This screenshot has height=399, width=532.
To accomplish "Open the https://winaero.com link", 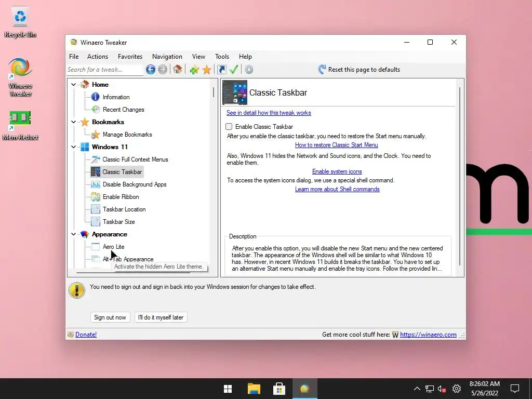I will point(428,335).
